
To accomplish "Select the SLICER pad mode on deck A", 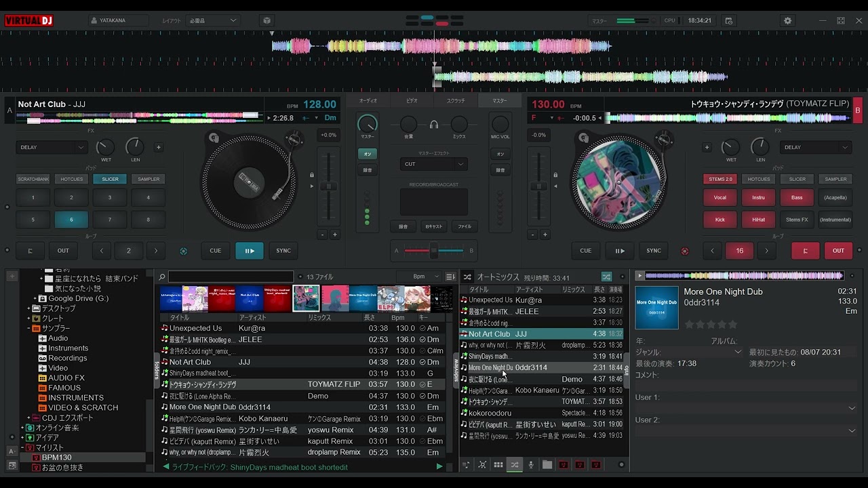I will click(110, 178).
